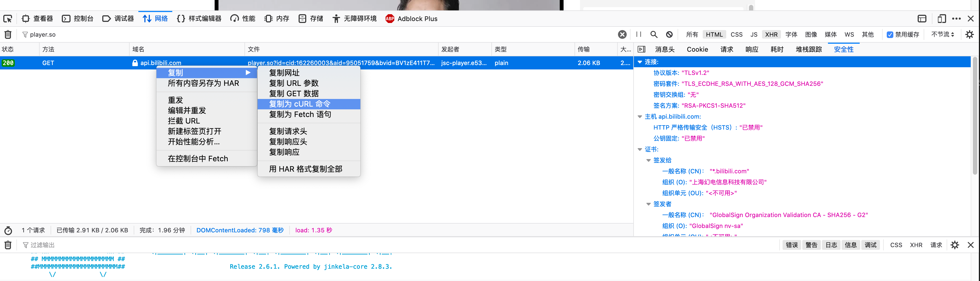Toggle the XHR request filter
980x281 pixels.
click(771, 34)
